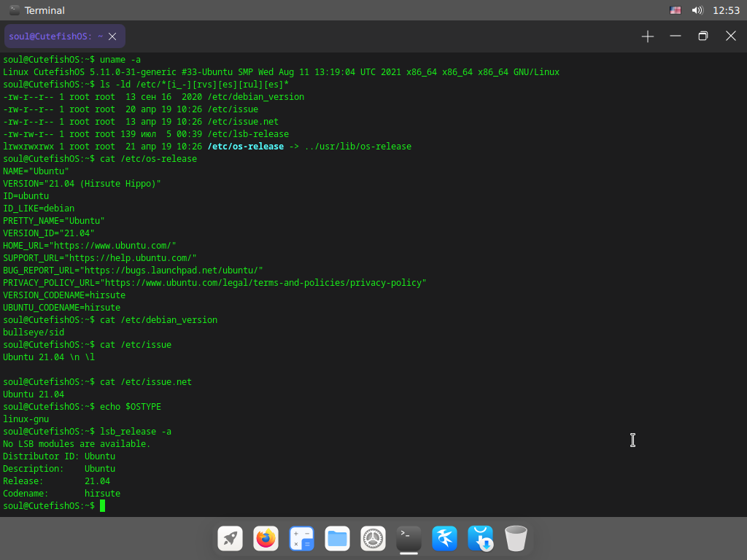The height and width of the screenshot is (560, 747).
Task: Click the ID_LIKE=debian line
Action: (x=39, y=208)
